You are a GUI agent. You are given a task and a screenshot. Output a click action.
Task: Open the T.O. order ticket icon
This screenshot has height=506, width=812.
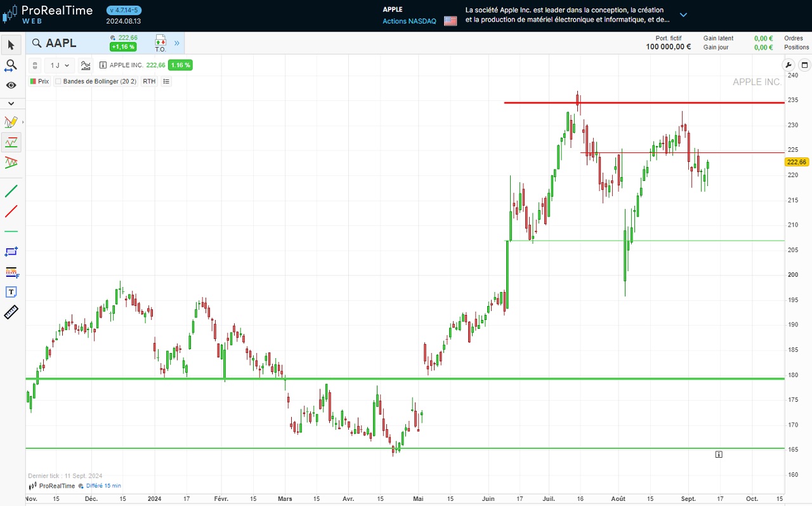coord(160,43)
